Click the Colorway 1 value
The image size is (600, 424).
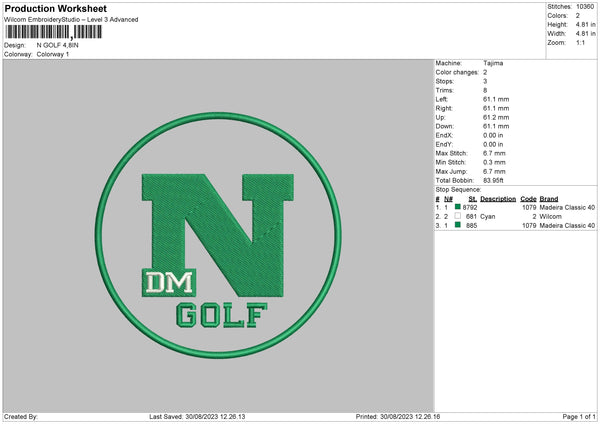point(54,53)
